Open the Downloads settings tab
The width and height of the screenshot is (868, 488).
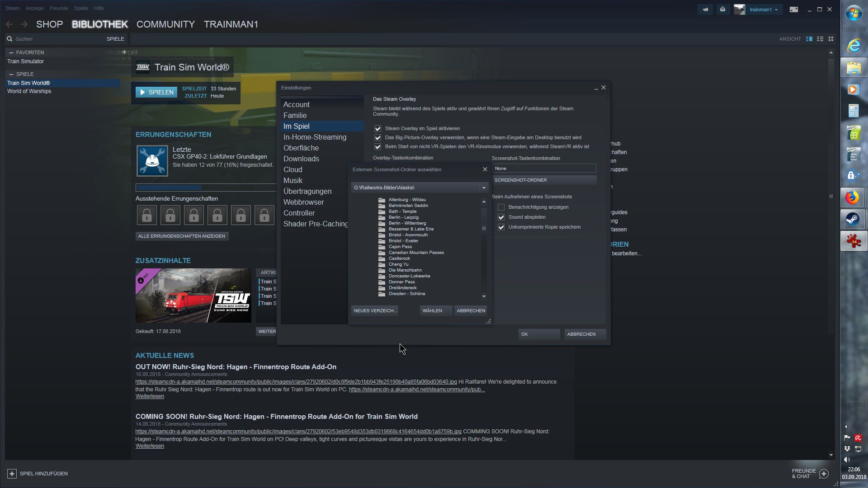tap(301, 159)
